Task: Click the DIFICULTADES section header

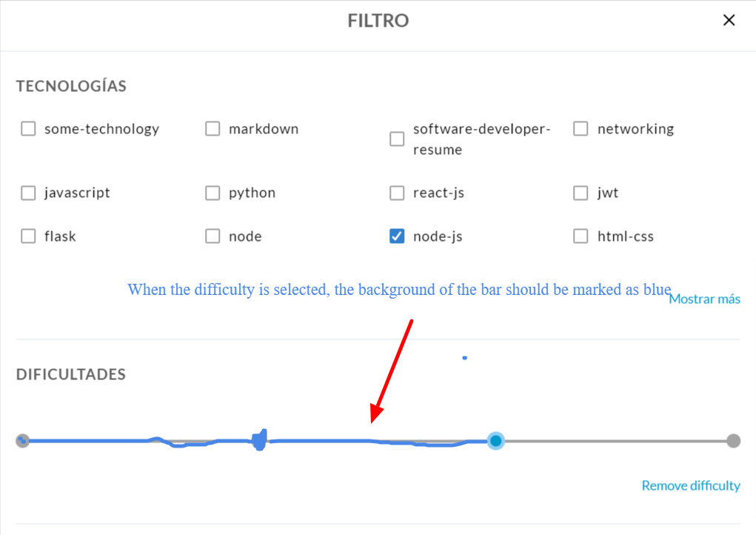Action: tap(70, 374)
